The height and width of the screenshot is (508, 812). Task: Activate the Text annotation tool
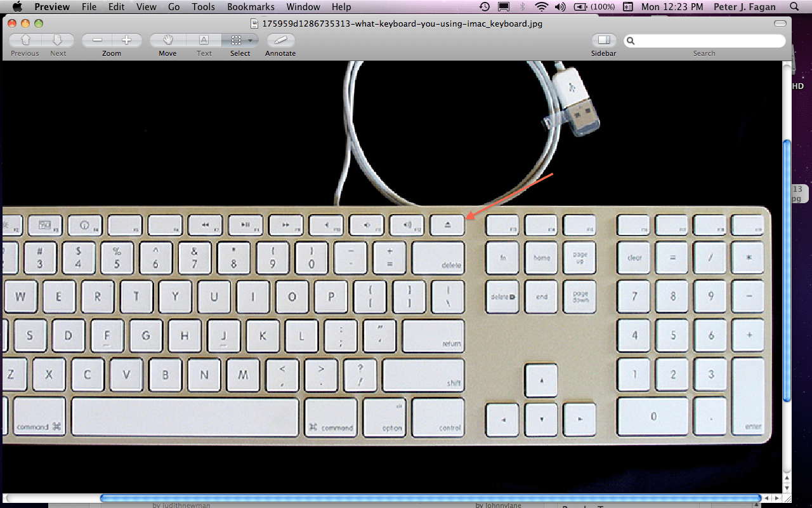204,40
